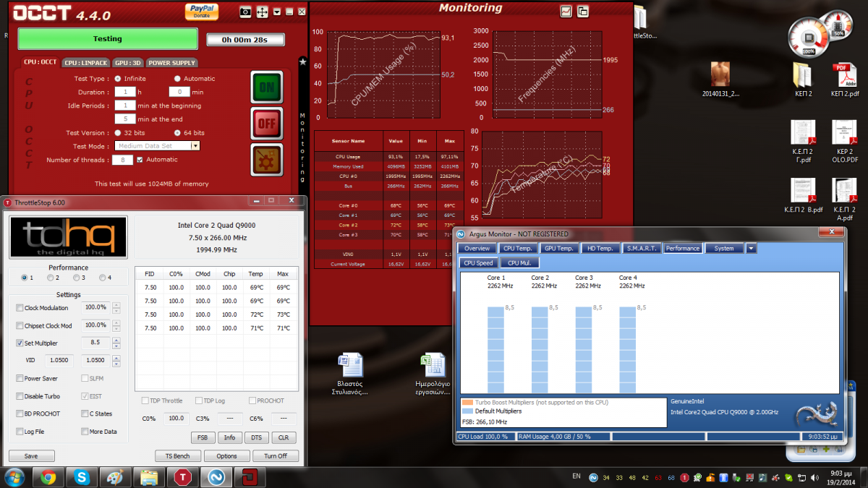The image size is (868, 488).
Task: Click the idle minutes at the end field
Action: 125,119
